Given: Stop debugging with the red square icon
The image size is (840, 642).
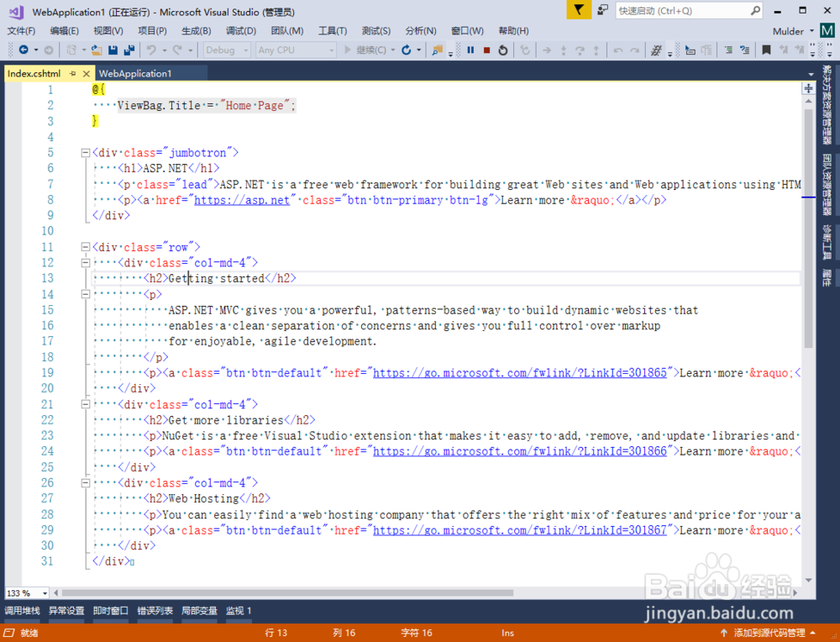Looking at the screenshot, I should pyautogui.click(x=486, y=50).
